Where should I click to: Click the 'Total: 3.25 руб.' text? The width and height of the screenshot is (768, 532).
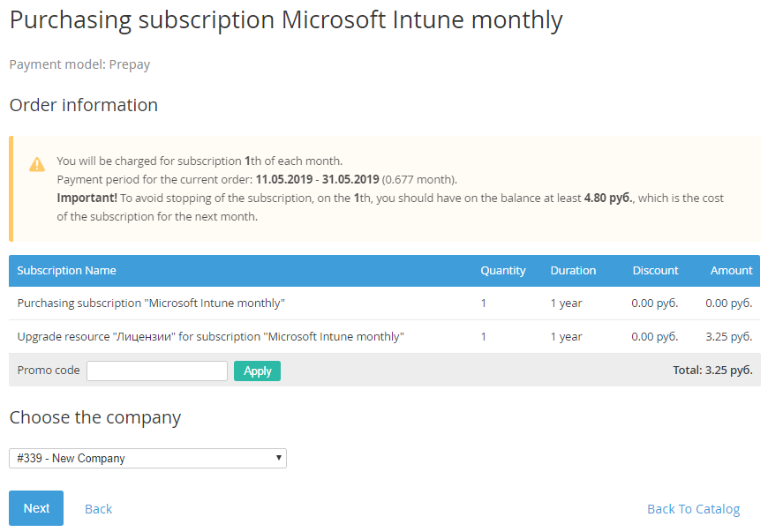pyautogui.click(x=712, y=370)
